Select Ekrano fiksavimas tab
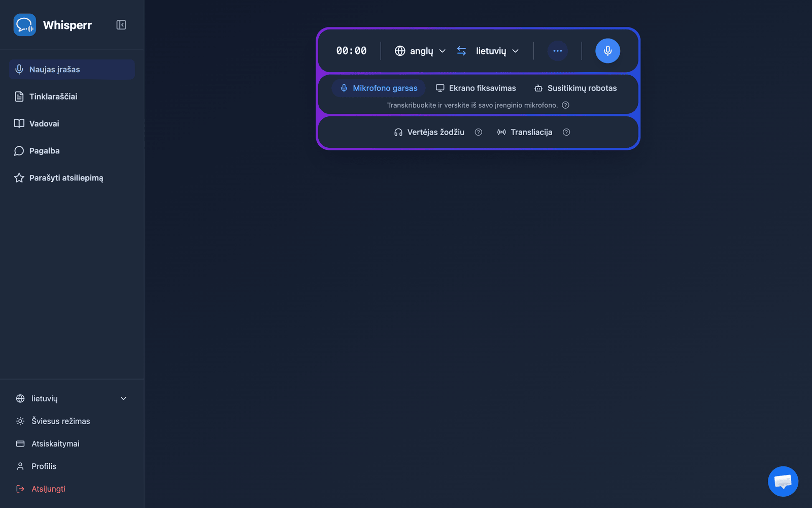812x508 pixels. [x=476, y=88]
